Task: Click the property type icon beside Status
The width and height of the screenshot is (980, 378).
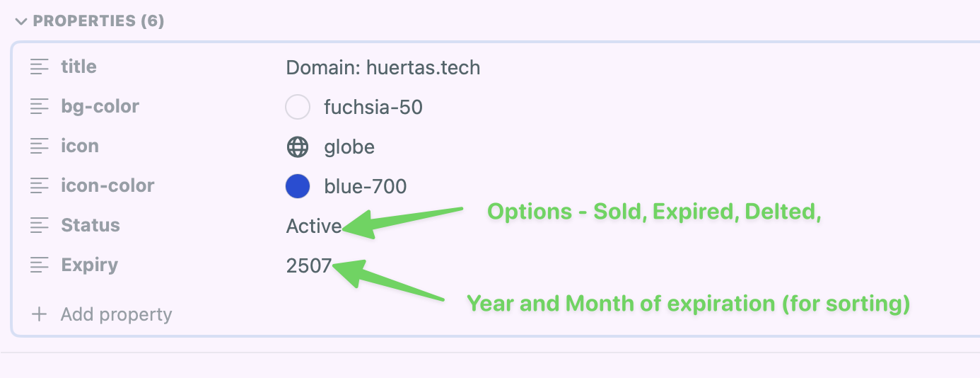Action: (40, 226)
